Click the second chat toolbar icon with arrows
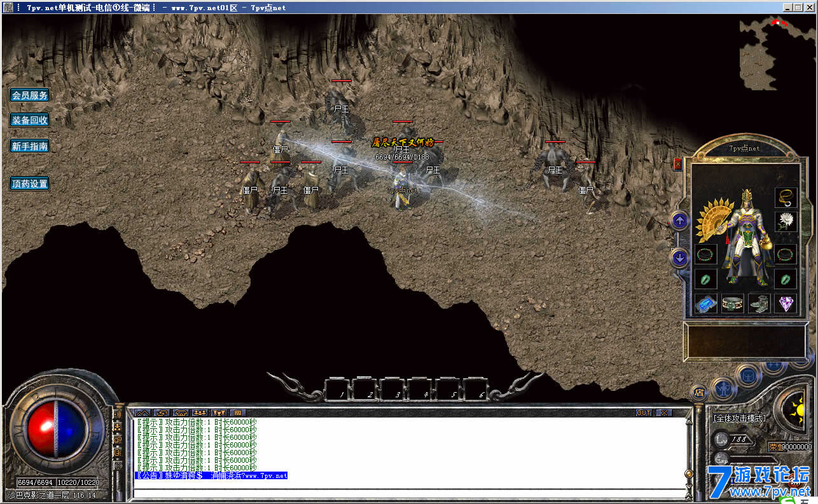The width and height of the screenshot is (818, 504). (162, 413)
